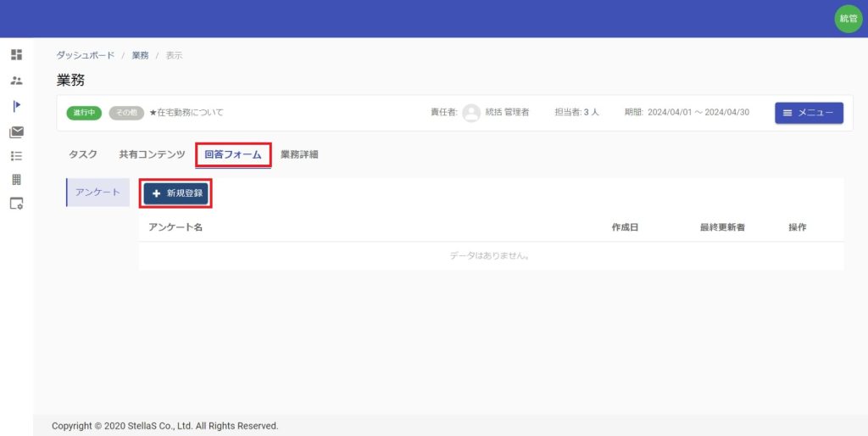
Task: Open the mail envelope icon in sidebar
Action: pyautogui.click(x=16, y=131)
